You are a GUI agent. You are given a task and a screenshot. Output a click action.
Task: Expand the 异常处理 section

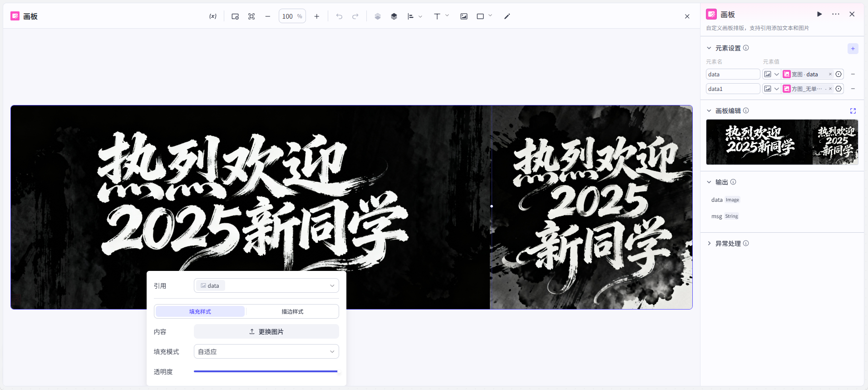[x=728, y=244]
